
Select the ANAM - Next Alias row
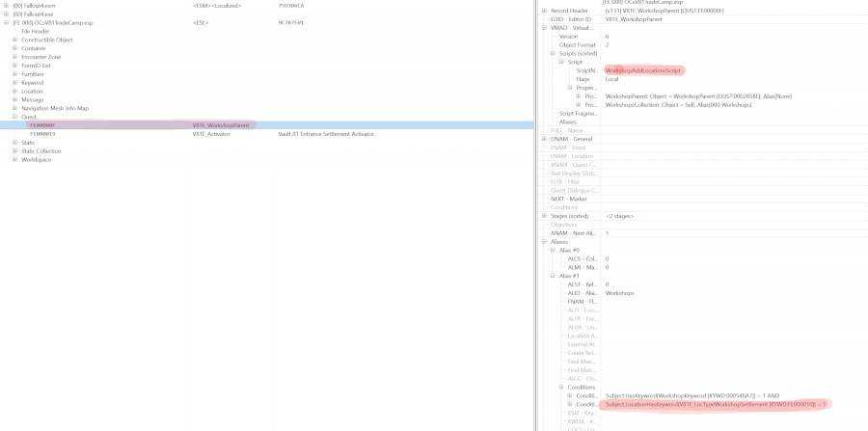click(x=574, y=233)
